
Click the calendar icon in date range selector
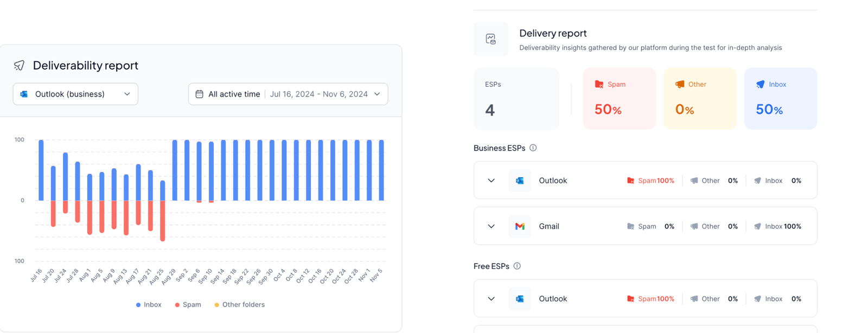(200, 94)
